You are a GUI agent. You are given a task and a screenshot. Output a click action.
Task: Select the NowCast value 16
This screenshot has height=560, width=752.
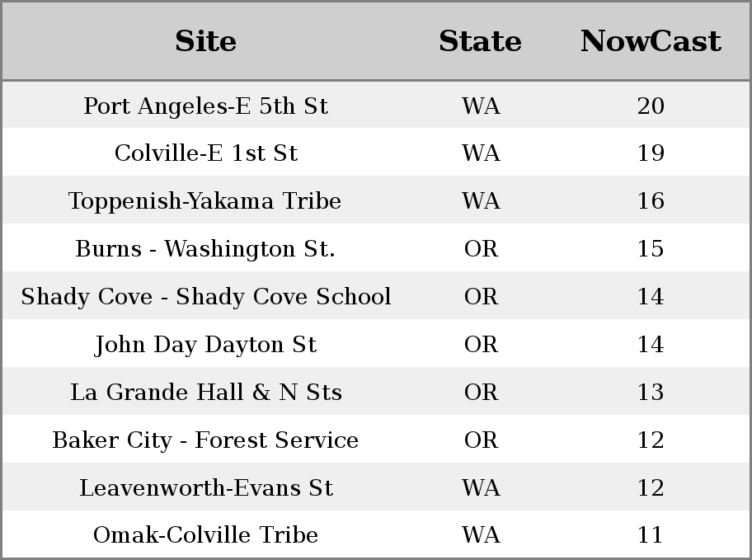[651, 200]
